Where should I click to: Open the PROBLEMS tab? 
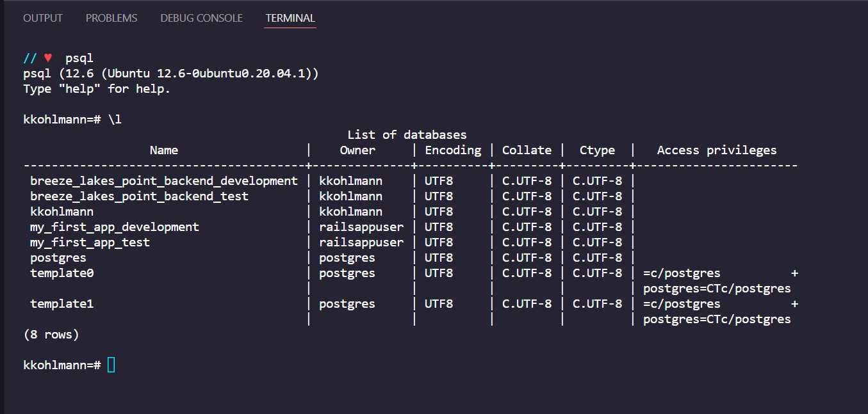point(111,18)
